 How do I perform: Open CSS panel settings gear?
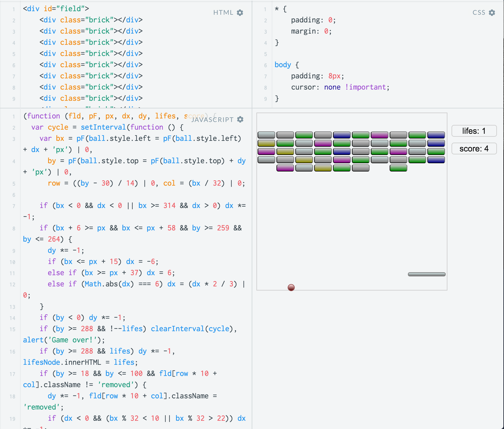coord(492,13)
